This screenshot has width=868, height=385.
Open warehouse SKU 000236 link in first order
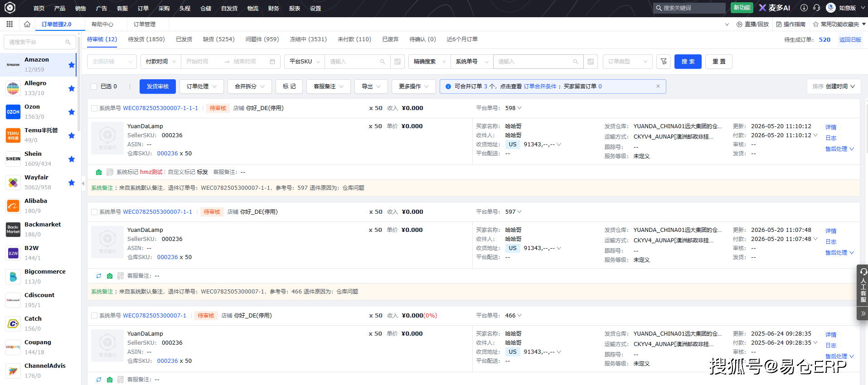click(167, 154)
